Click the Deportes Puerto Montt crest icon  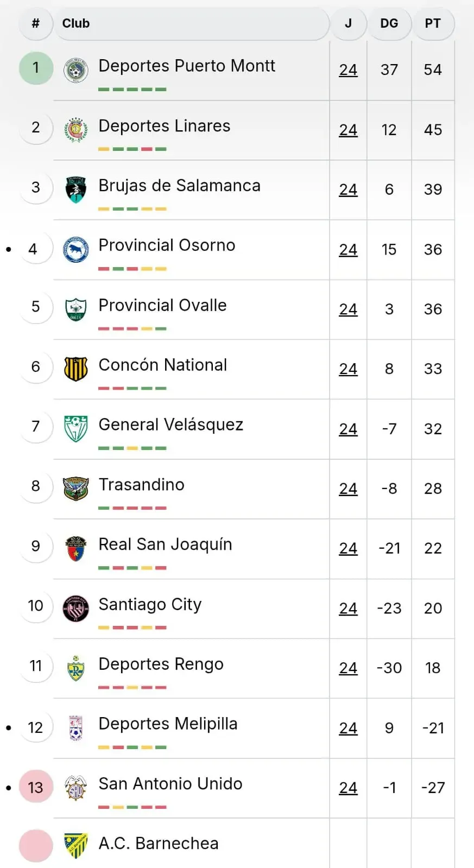click(x=75, y=70)
